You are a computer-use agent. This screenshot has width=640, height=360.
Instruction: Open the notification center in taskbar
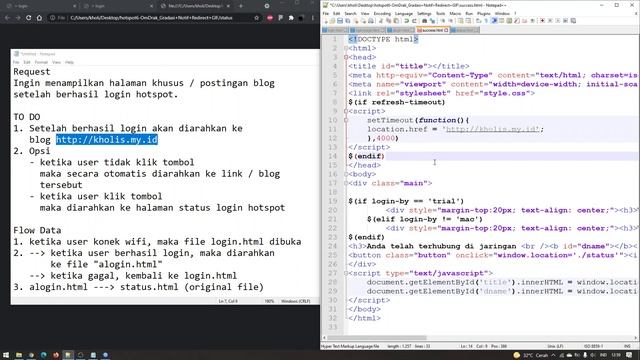[629, 355]
